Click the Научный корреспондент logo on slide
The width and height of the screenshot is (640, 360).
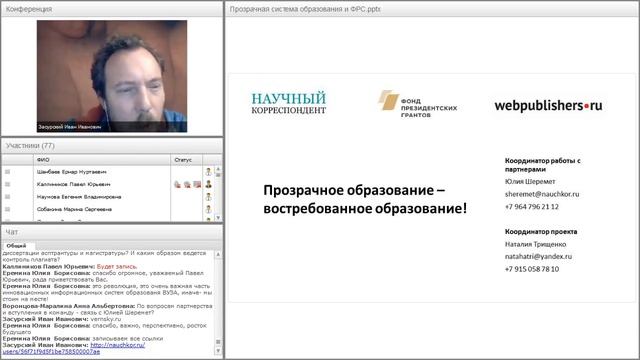pos(289,102)
